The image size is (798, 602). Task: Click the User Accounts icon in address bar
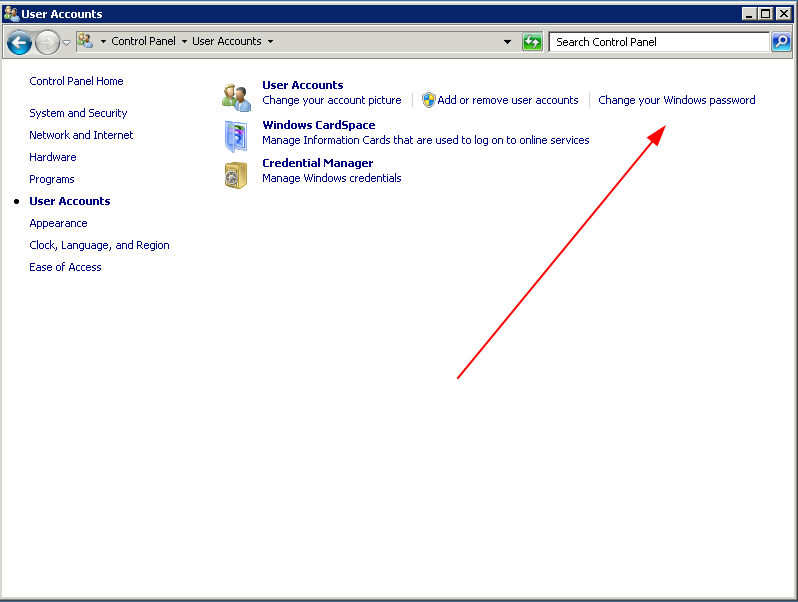point(85,41)
